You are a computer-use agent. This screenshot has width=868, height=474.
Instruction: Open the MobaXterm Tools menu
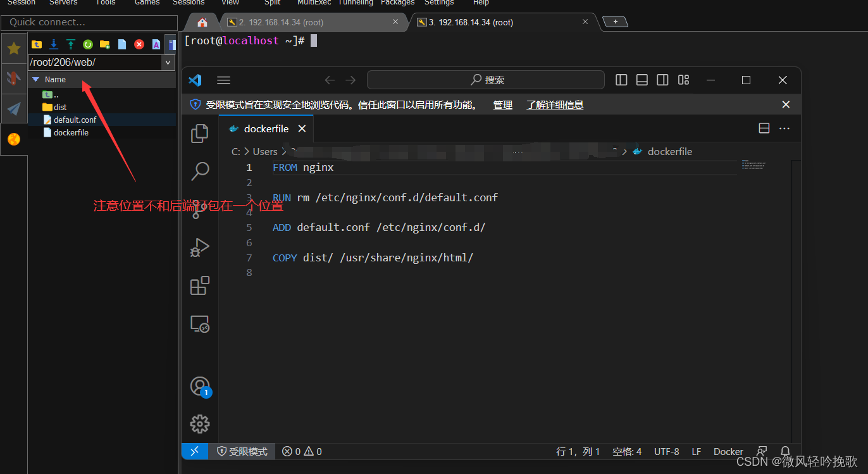[106, 3]
